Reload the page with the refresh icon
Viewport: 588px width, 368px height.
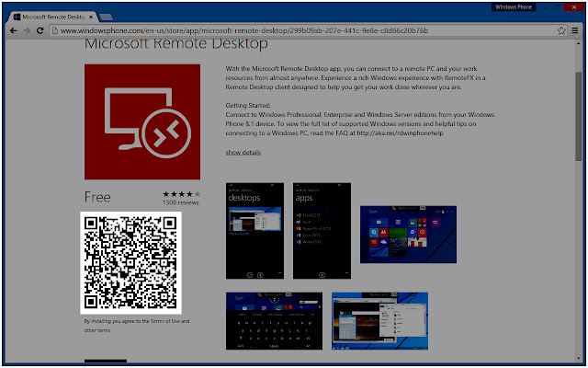click(40, 30)
